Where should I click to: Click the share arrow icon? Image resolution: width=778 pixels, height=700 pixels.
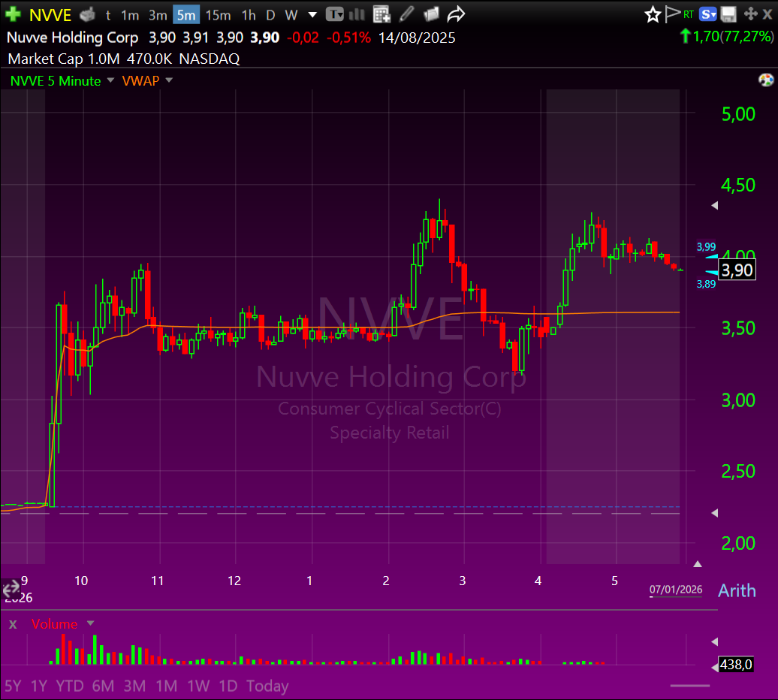(x=456, y=14)
